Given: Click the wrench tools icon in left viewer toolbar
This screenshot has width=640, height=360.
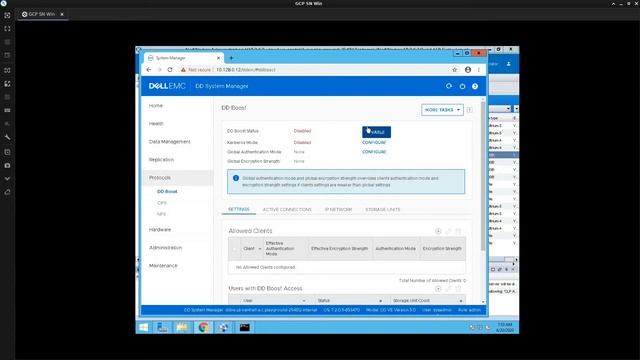Looking at the screenshot, I should coord(7,137).
